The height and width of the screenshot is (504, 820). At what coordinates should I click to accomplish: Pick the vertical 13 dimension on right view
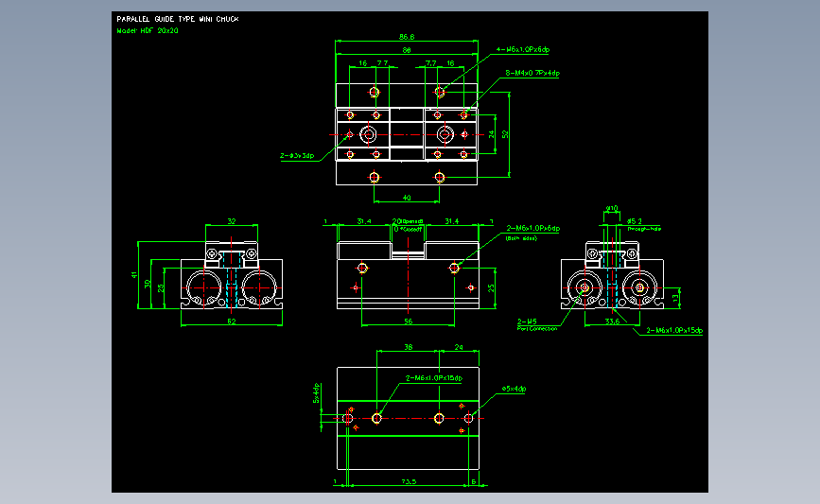[675, 298]
